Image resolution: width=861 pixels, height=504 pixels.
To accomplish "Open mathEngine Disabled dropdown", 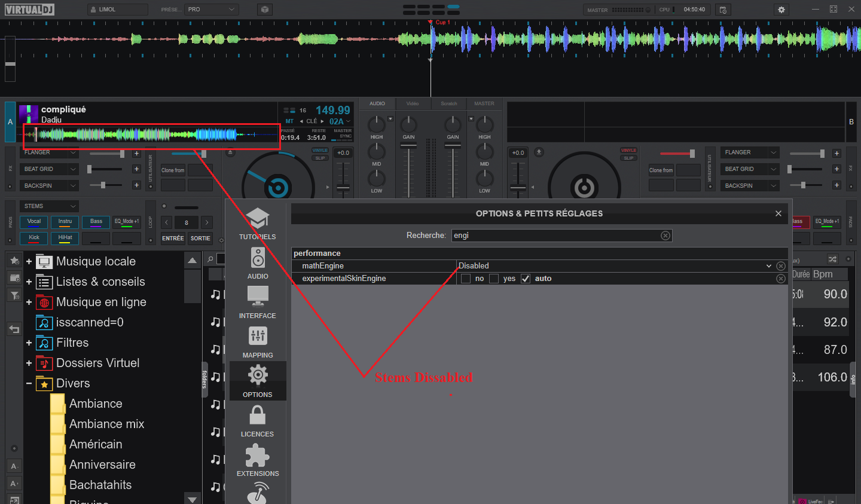I will [x=769, y=266].
